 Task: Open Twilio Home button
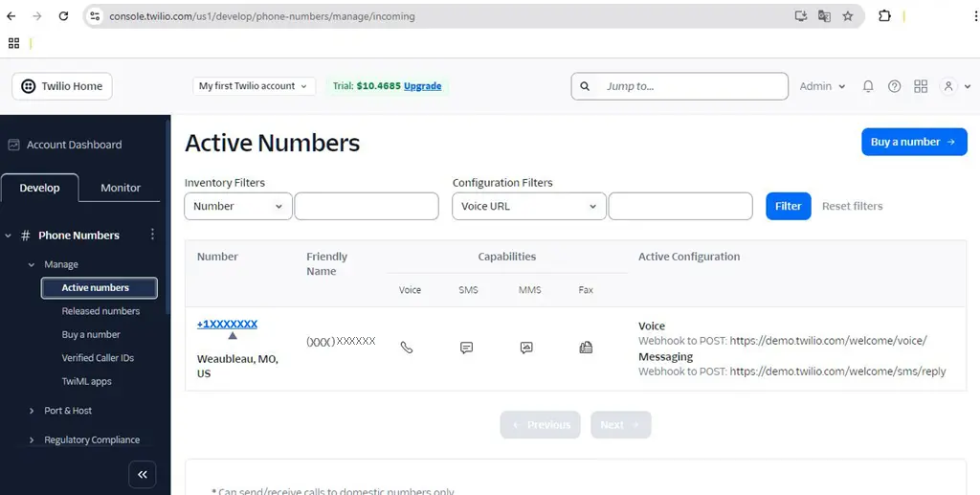62,86
